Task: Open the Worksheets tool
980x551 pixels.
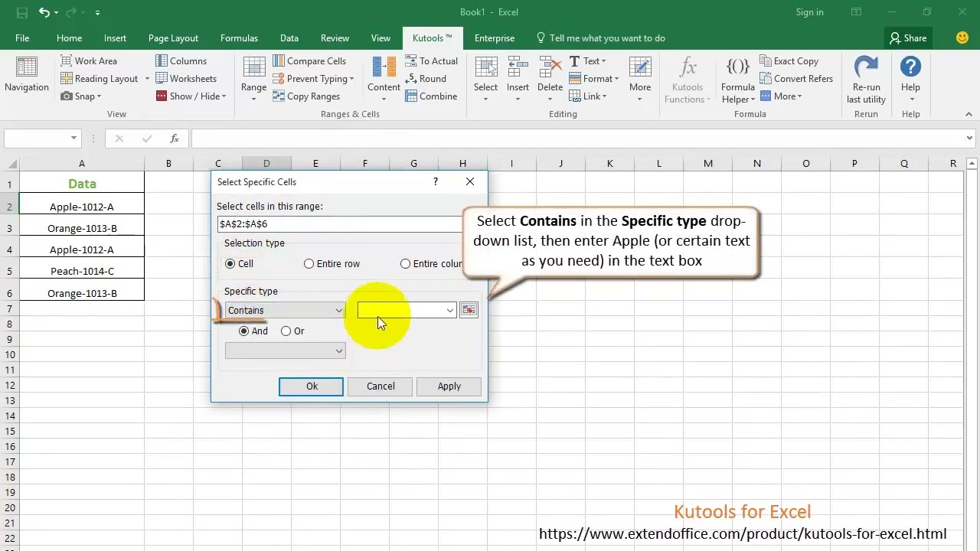Action: [186, 79]
